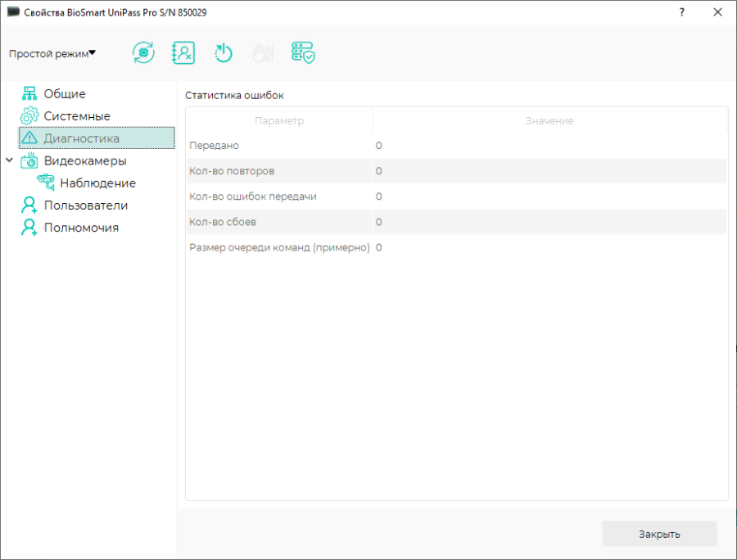Select Общие in the sidebar
The image size is (737, 560).
[x=65, y=94]
